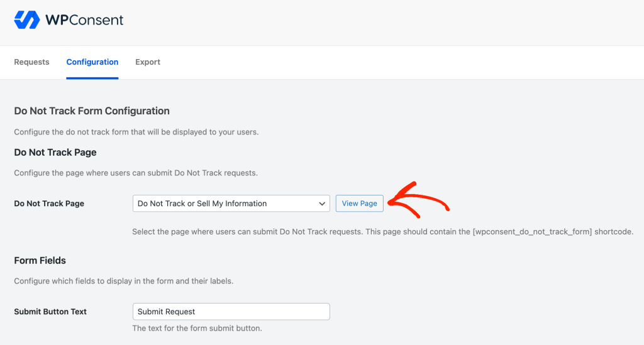This screenshot has height=345, width=644.
Task: Click the dropdown chevron arrow
Action: pyautogui.click(x=322, y=204)
